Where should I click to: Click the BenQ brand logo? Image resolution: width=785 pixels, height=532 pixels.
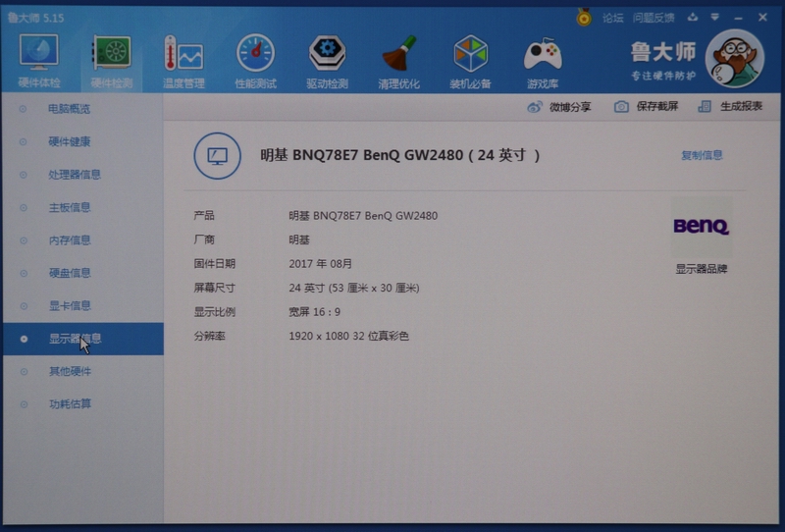(701, 227)
